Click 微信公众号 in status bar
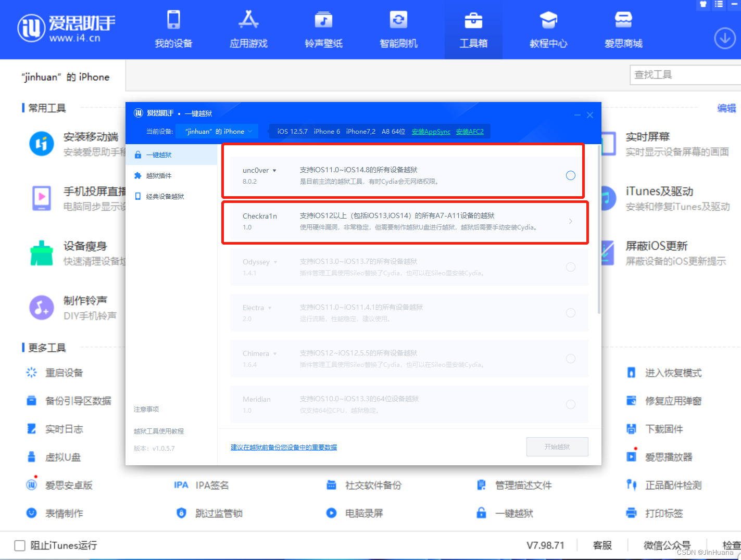Viewport: 741px width, 560px height. coord(667,545)
